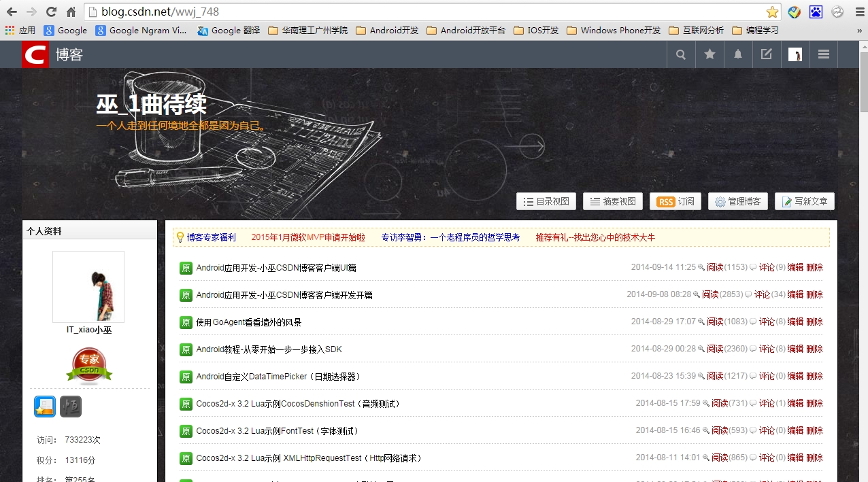Click 评论 for FontTest article
The width and height of the screenshot is (868, 482).
pos(767,430)
